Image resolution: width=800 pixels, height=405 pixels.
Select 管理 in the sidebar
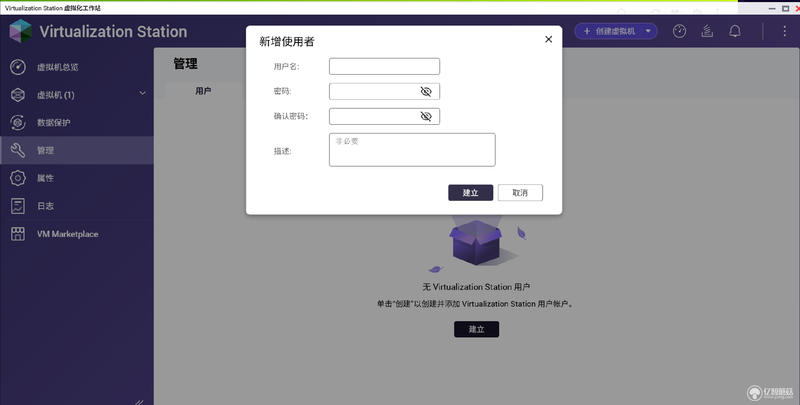[x=77, y=150]
